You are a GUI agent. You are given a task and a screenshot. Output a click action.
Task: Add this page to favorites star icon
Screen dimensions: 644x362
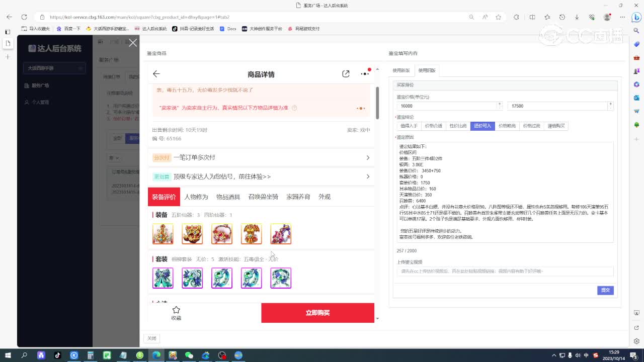pyautogui.click(x=498, y=17)
